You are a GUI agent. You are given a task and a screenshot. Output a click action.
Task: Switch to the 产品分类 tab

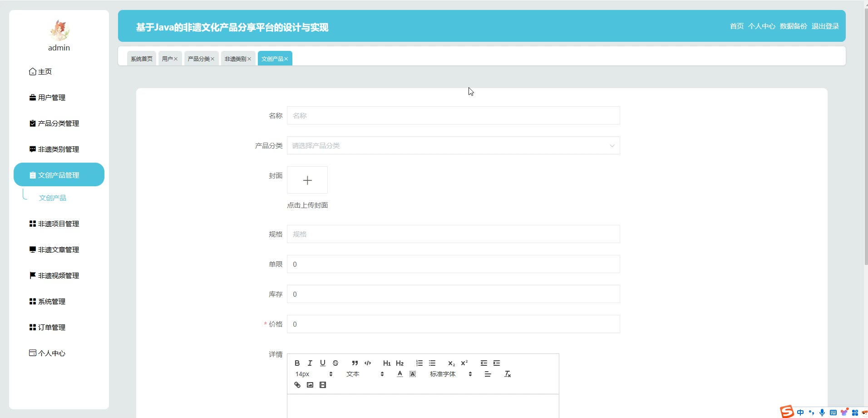[x=198, y=59]
